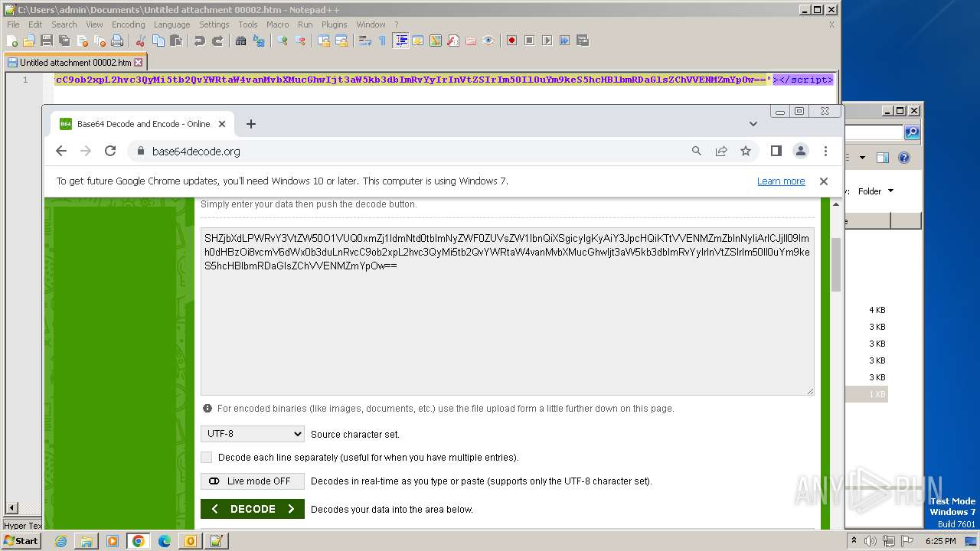Click help question icon in Explorer window
The image size is (980, 551).
904,158
